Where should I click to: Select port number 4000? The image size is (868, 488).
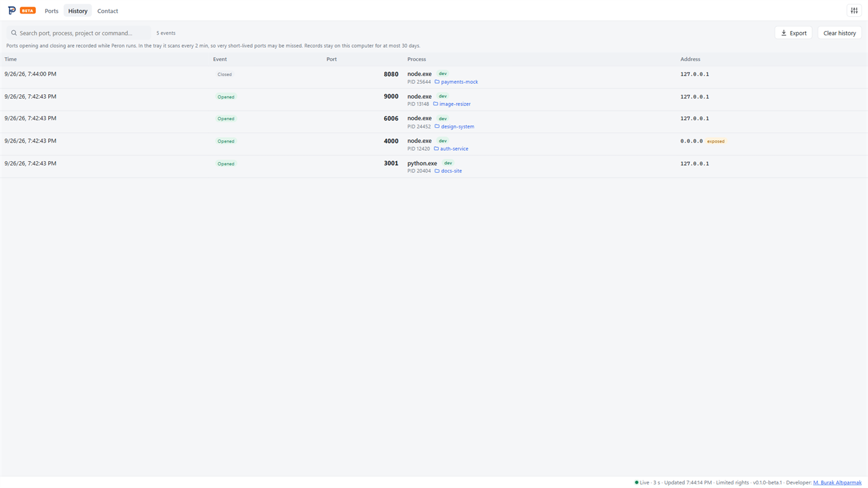tap(391, 141)
